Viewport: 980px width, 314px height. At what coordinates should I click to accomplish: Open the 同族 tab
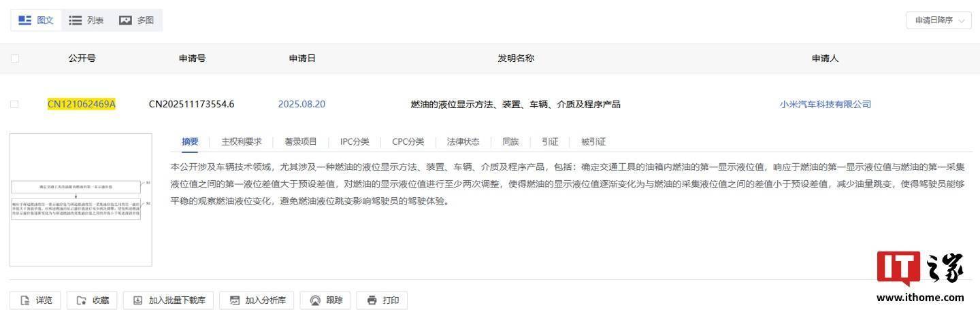510,141
